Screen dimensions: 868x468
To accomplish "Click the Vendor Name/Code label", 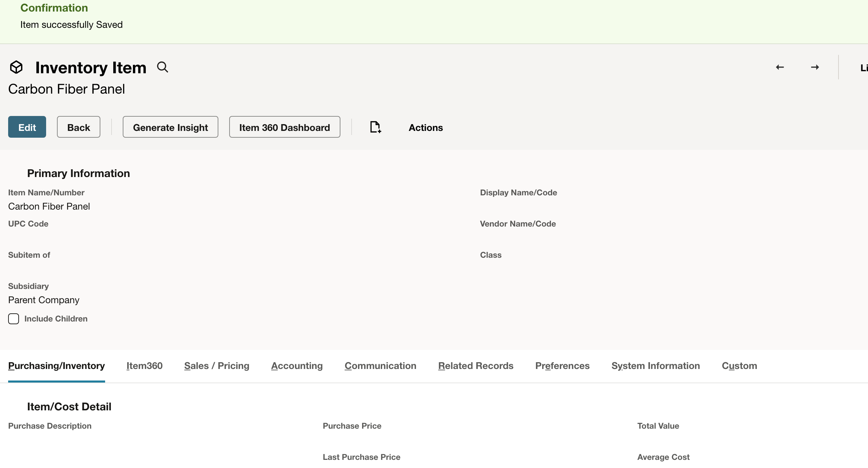I will [x=518, y=224].
